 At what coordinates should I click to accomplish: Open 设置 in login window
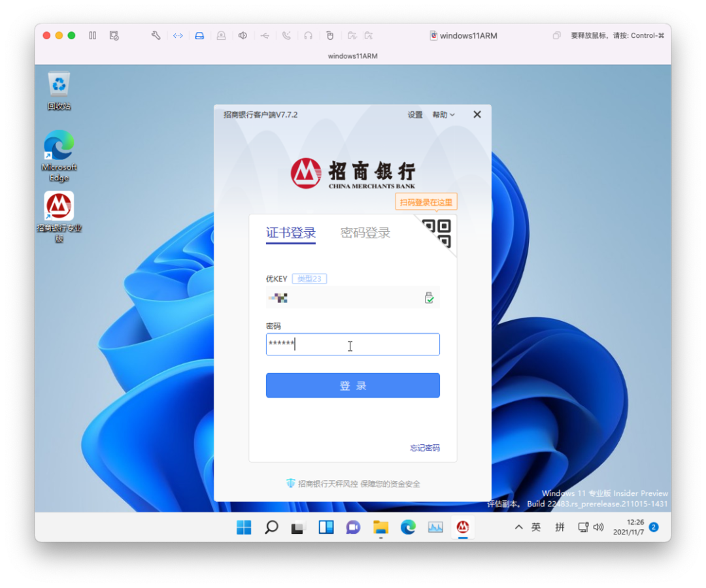point(414,115)
